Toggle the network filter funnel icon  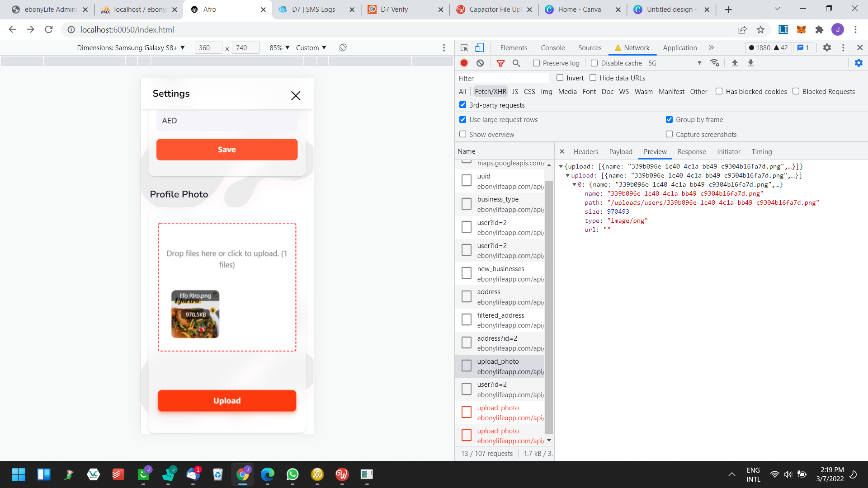(500, 63)
